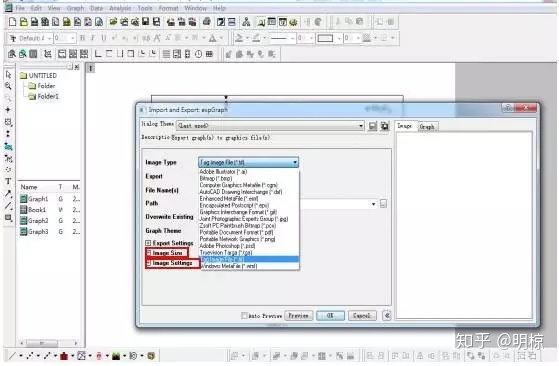Click the font color A icon

212,38
